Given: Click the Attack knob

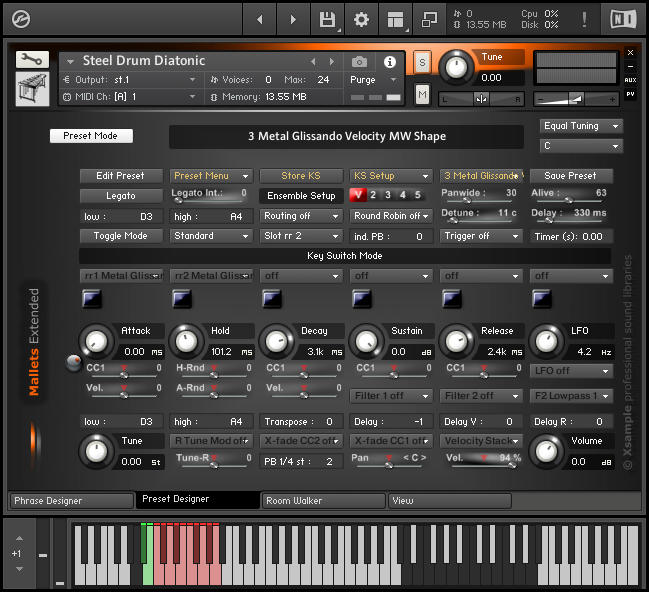Looking at the screenshot, I should tap(96, 342).
